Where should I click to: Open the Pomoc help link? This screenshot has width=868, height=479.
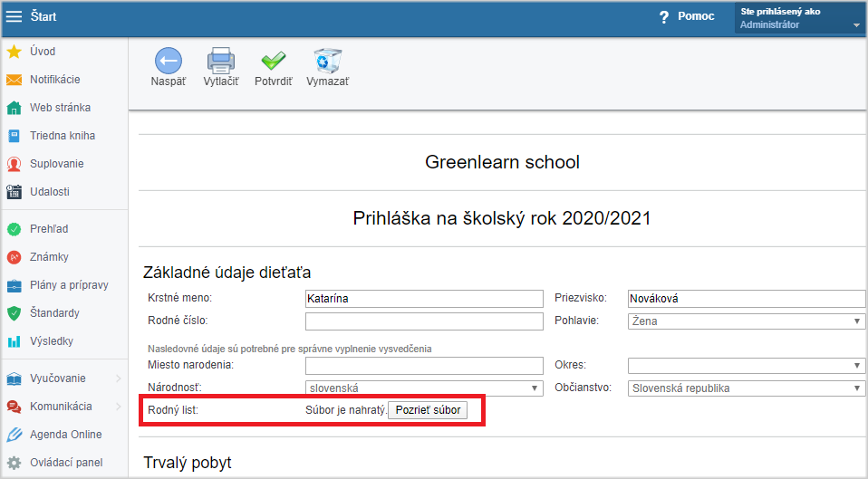point(687,16)
